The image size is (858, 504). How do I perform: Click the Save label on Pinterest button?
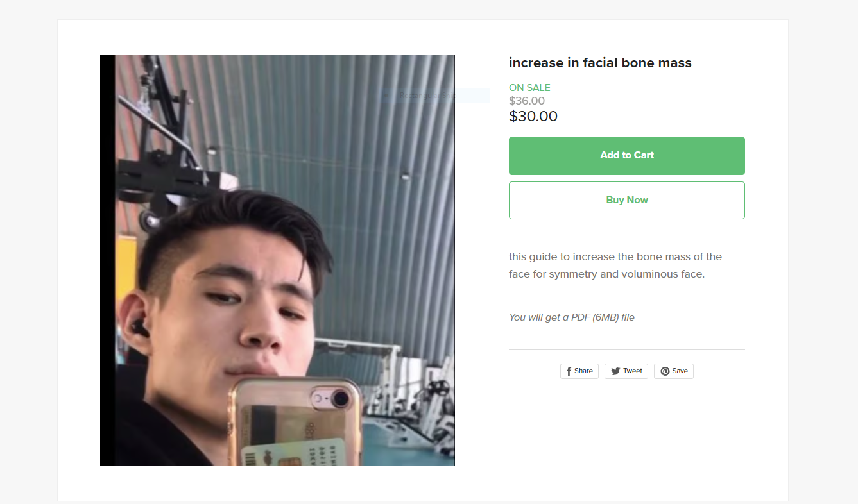point(680,371)
